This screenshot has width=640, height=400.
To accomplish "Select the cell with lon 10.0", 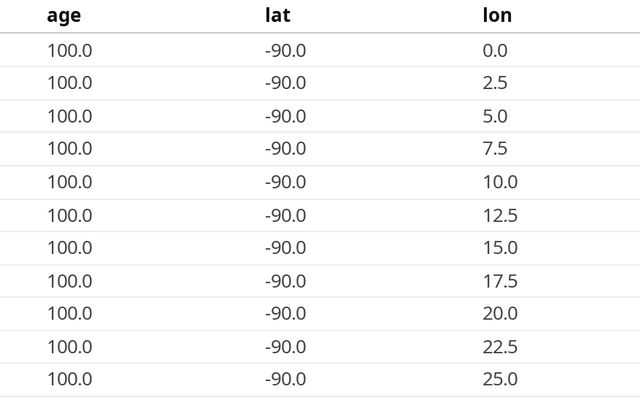I will 499,182.
